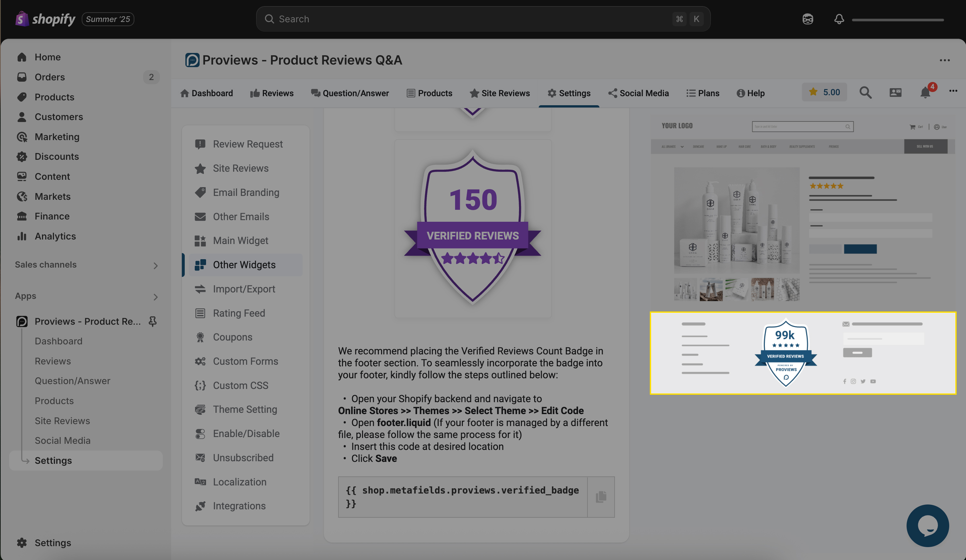The height and width of the screenshot is (560, 966).
Task: Open the Settings gear at sidebar bottom
Action: point(21,542)
